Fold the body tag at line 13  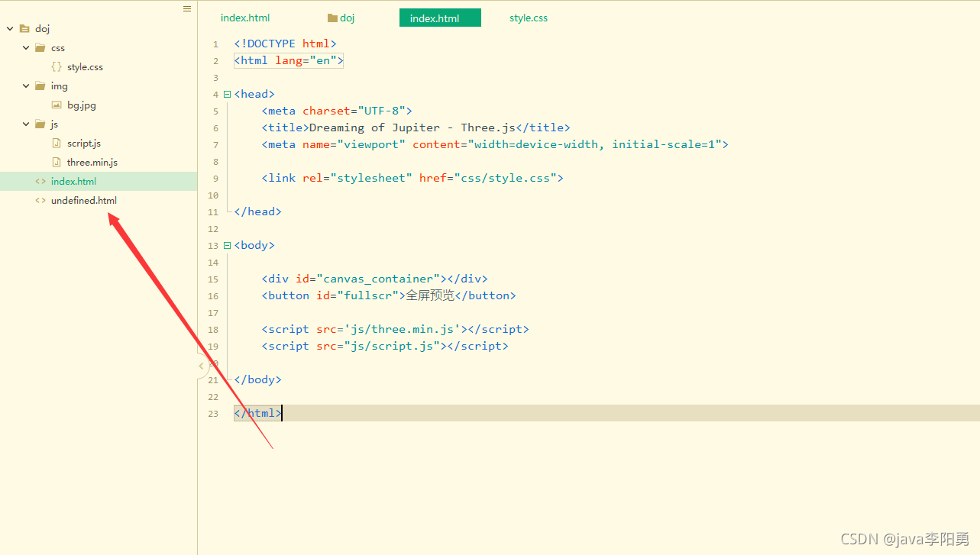227,246
